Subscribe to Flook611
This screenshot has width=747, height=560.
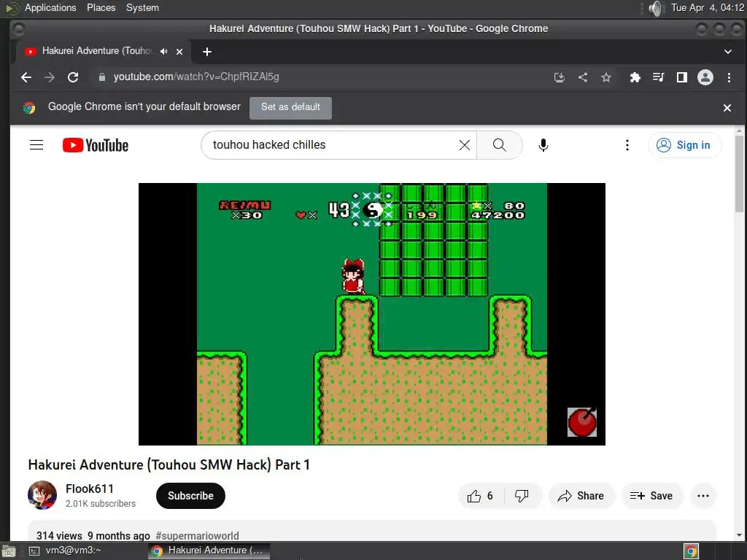tap(190, 496)
